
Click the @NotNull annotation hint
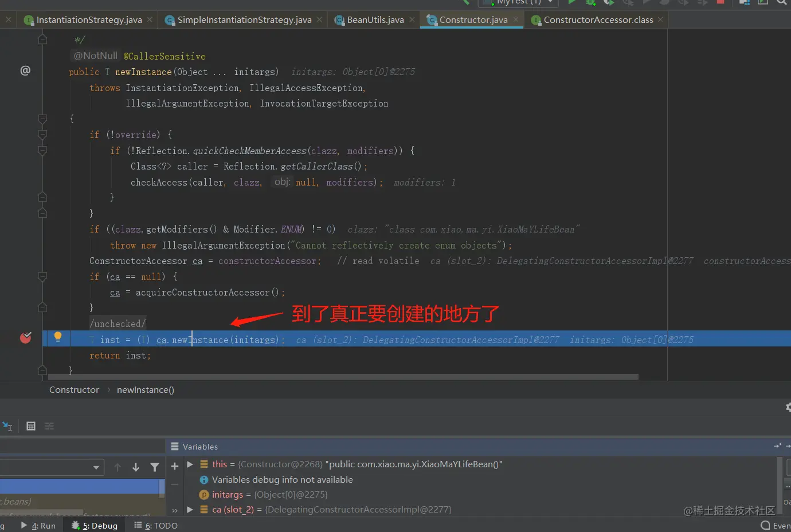click(x=95, y=56)
